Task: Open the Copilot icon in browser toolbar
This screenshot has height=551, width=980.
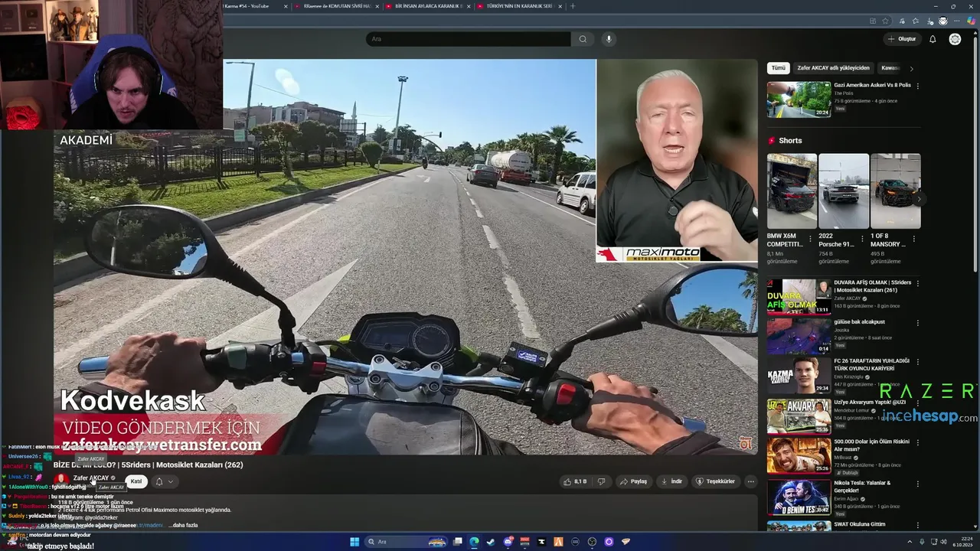Action: point(971,21)
